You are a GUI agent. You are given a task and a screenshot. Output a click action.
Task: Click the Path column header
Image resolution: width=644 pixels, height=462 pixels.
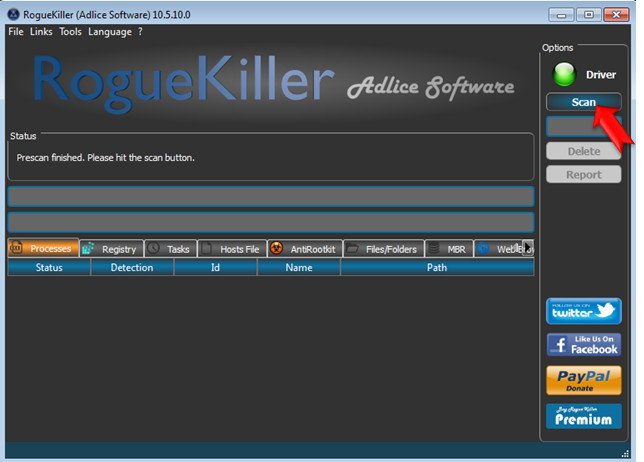(x=437, y=268)
